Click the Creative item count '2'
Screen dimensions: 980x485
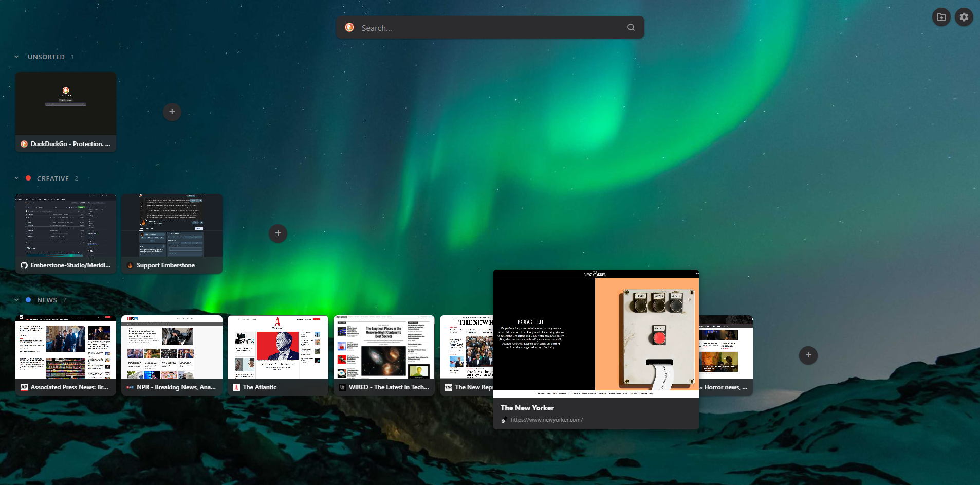[x=77, y=178]
